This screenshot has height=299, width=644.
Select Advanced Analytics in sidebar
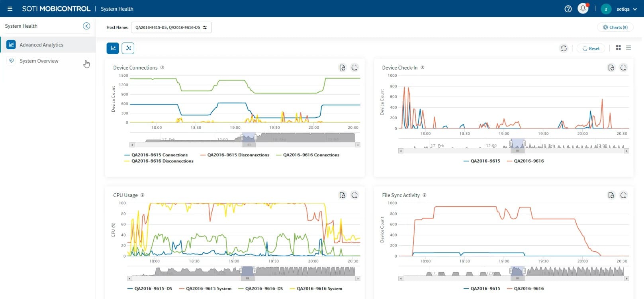pyautogui.click(x=48, y=45)
